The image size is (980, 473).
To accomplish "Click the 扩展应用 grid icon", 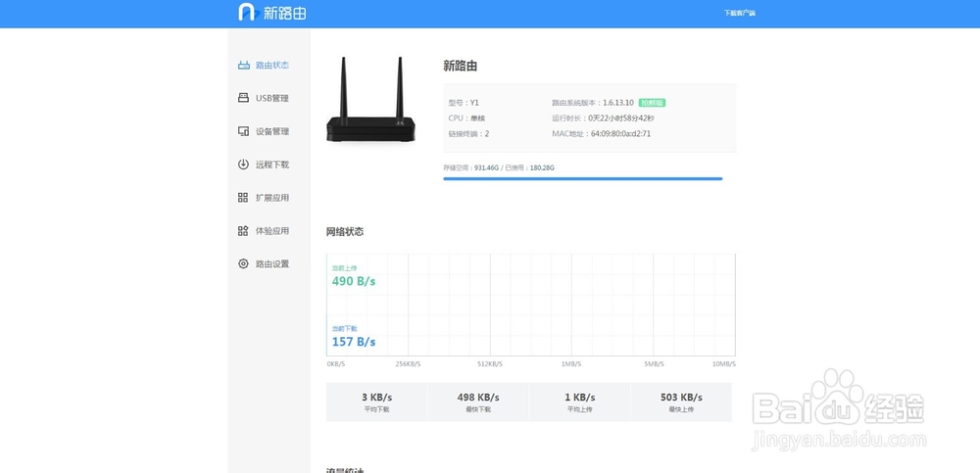I will click(x=244, y=198).
